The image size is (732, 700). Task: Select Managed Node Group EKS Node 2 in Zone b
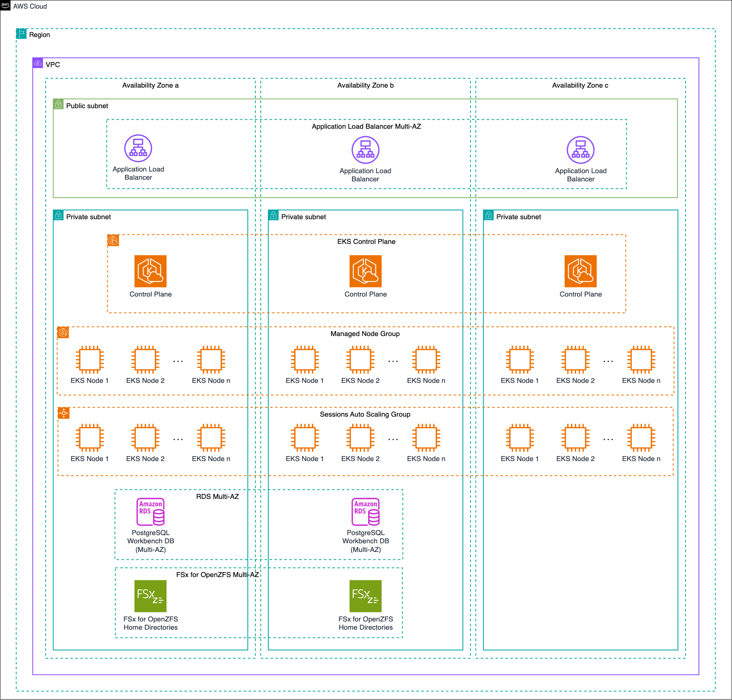(360, 359)
